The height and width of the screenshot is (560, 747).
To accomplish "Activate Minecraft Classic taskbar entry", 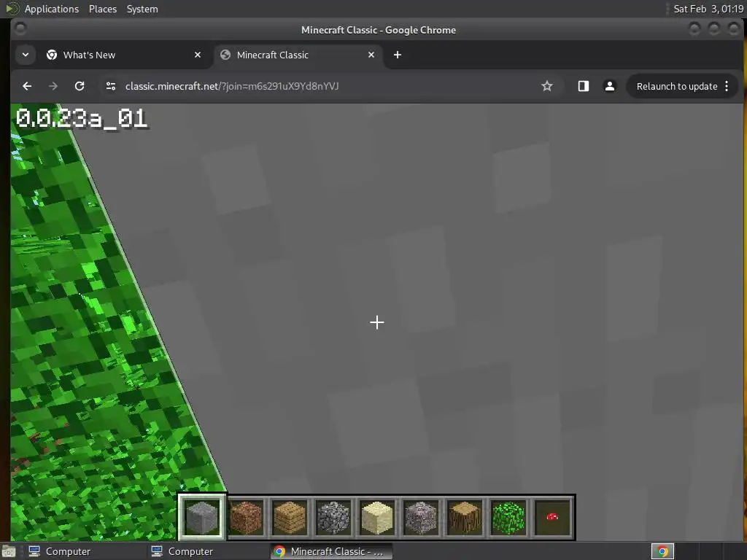I will [x=331, y=551].
